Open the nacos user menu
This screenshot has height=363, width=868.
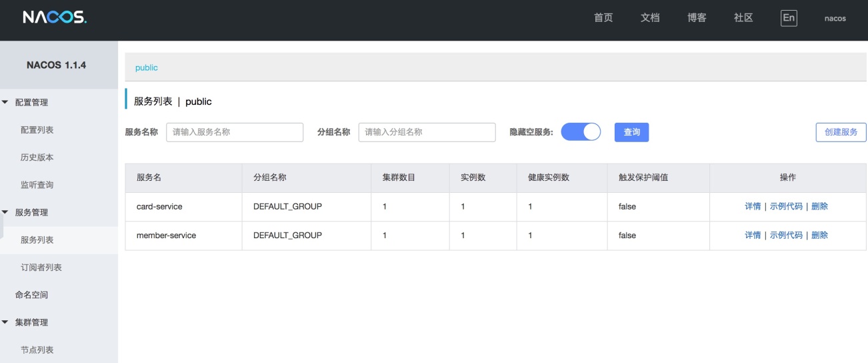(x=835, y=19)
